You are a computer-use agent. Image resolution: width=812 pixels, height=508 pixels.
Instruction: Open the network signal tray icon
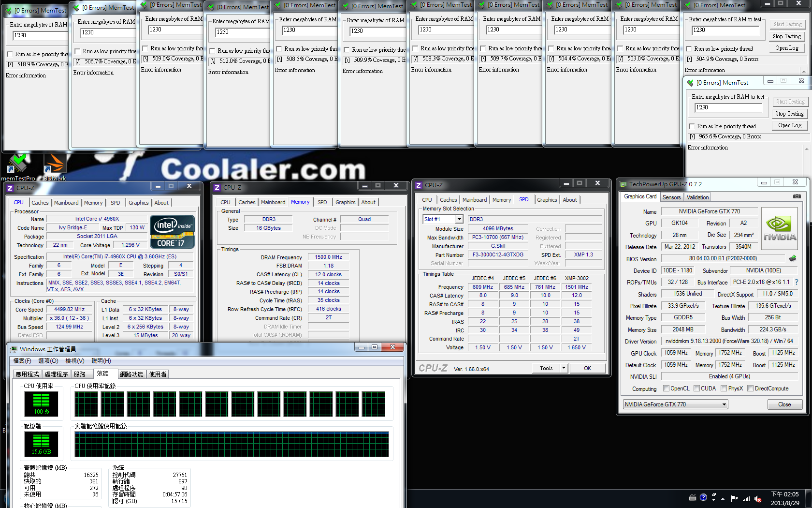coord(746,498)
